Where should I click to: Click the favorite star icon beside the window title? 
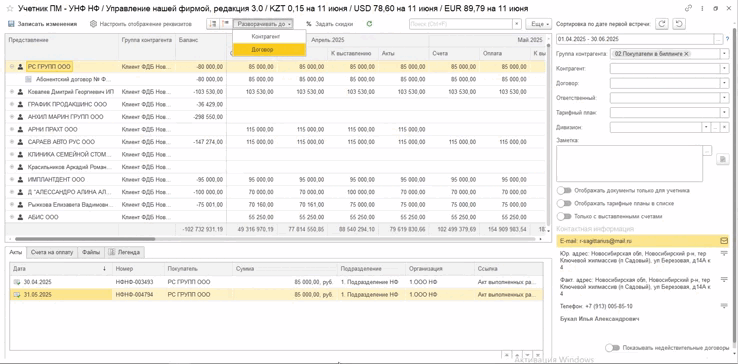point(9,8)
